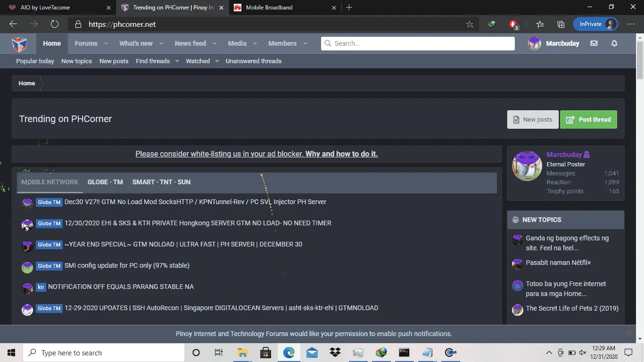644x362 pixels.
Task: Open Task View icon in taskbar
Action: click(x=219, y=353)
